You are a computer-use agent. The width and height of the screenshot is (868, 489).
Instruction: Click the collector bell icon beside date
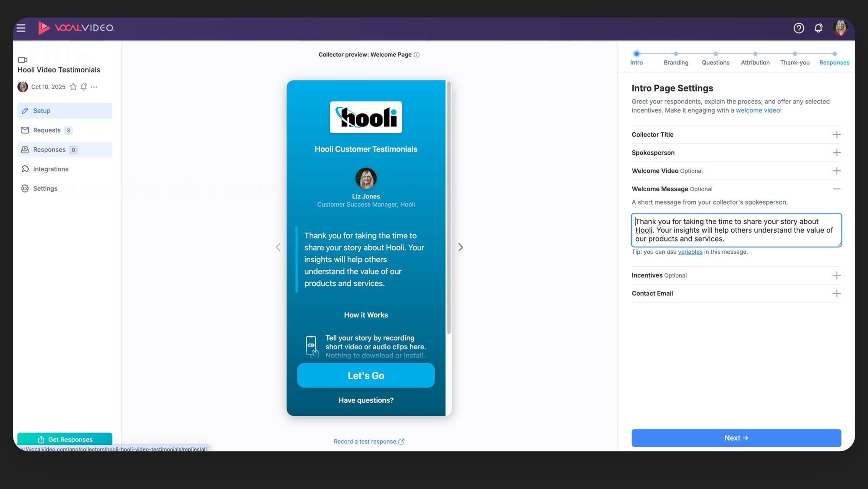tap(84, 87)
